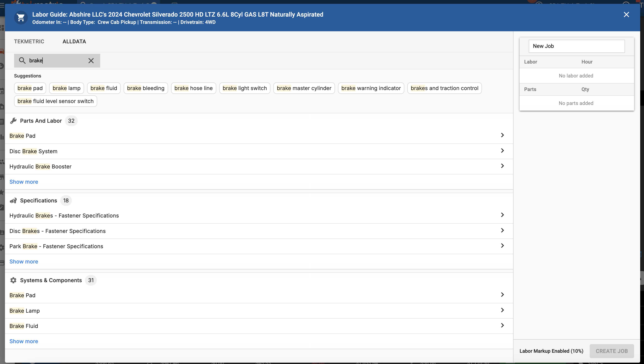Expand the Brake Lamp row

[259, 311]
